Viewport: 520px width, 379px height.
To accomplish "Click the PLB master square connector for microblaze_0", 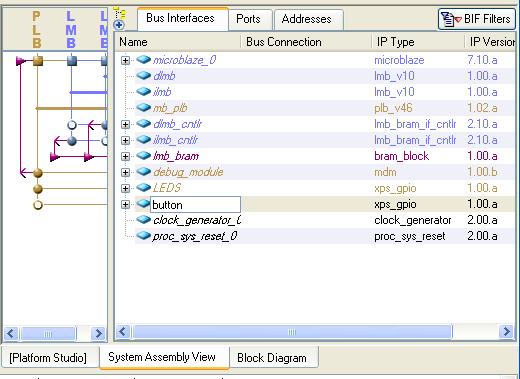I will (38, 61).
